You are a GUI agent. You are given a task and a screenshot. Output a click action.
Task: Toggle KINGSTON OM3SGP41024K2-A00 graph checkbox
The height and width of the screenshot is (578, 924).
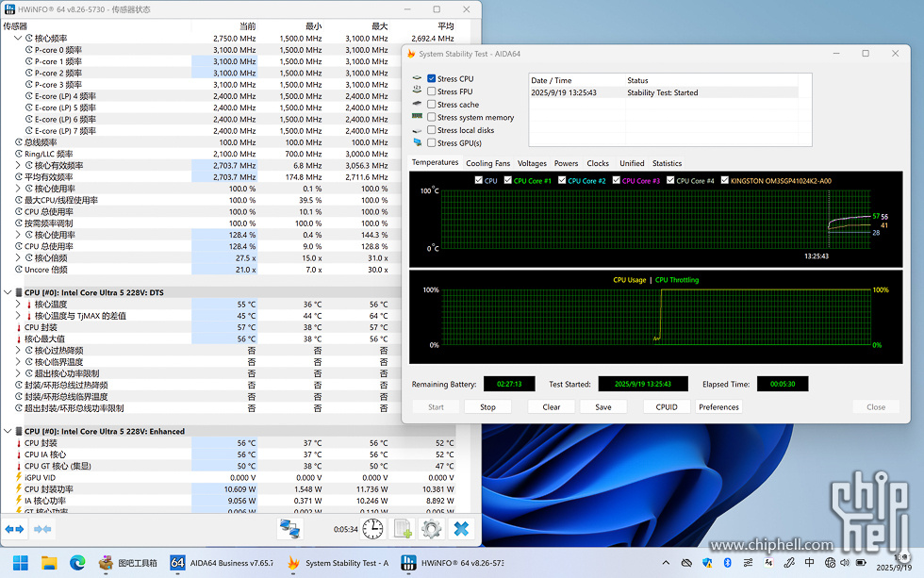tap(725, 180)
